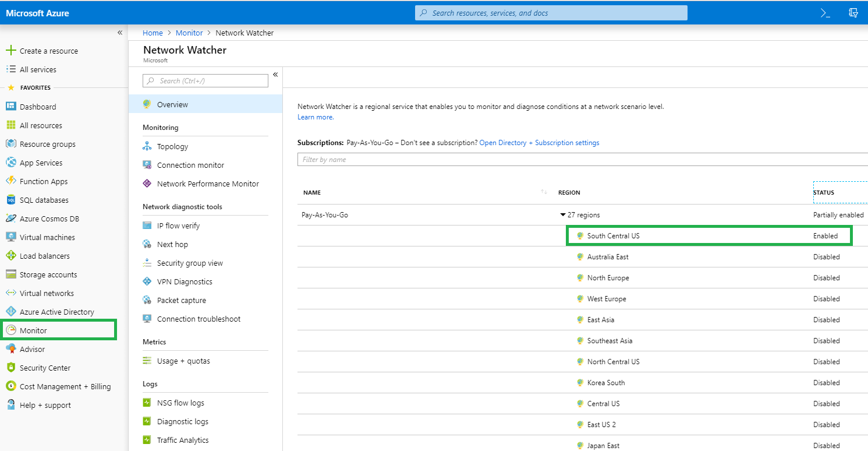Click the Monitor gauge icon

click(10, 330)
